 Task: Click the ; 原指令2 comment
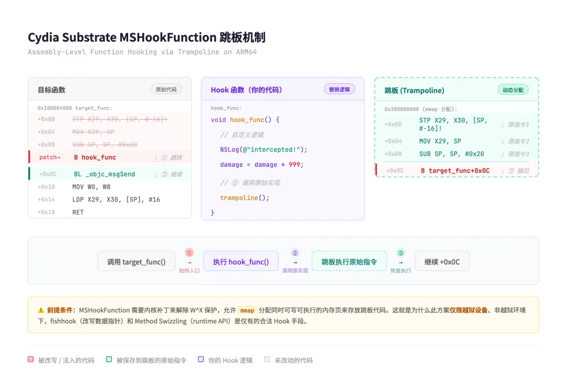click(516, 141)
